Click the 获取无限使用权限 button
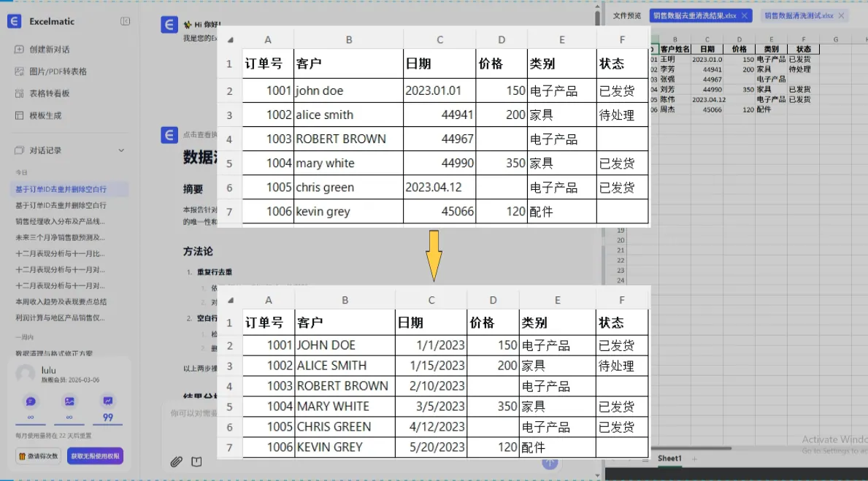 [96, 456]
